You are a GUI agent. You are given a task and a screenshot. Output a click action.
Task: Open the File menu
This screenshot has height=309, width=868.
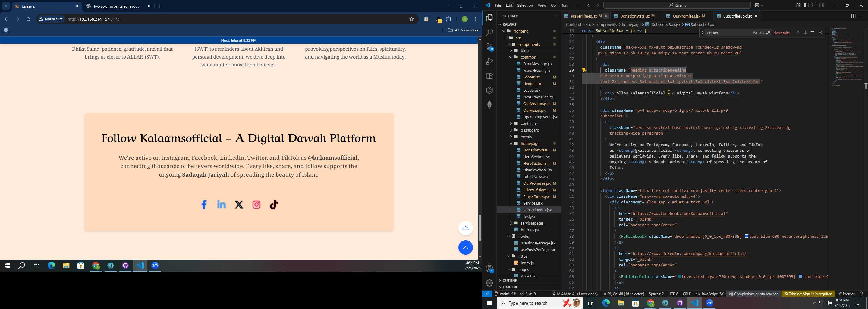click(x=498, y=5)
